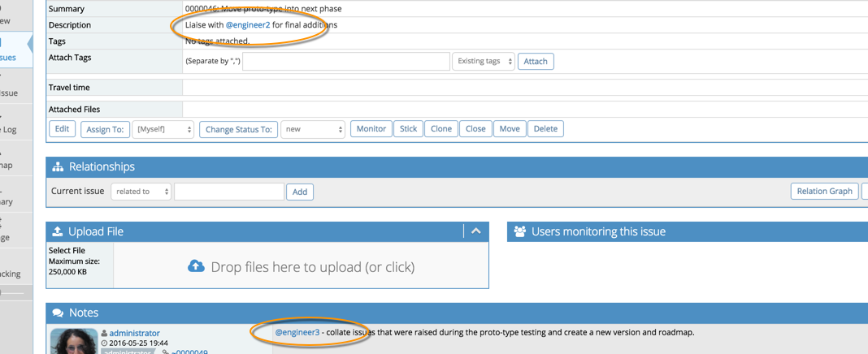Click the Monitor button
The image size is (868, 354).
[x=371, y=129]
